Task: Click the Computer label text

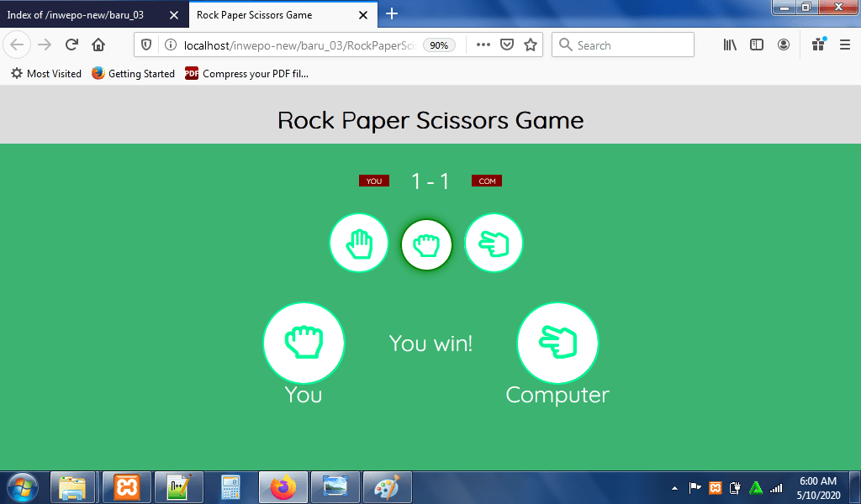Action: (557, 395)
